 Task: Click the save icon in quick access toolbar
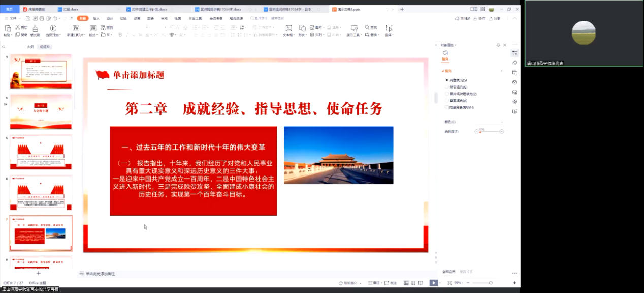[28, 18]
